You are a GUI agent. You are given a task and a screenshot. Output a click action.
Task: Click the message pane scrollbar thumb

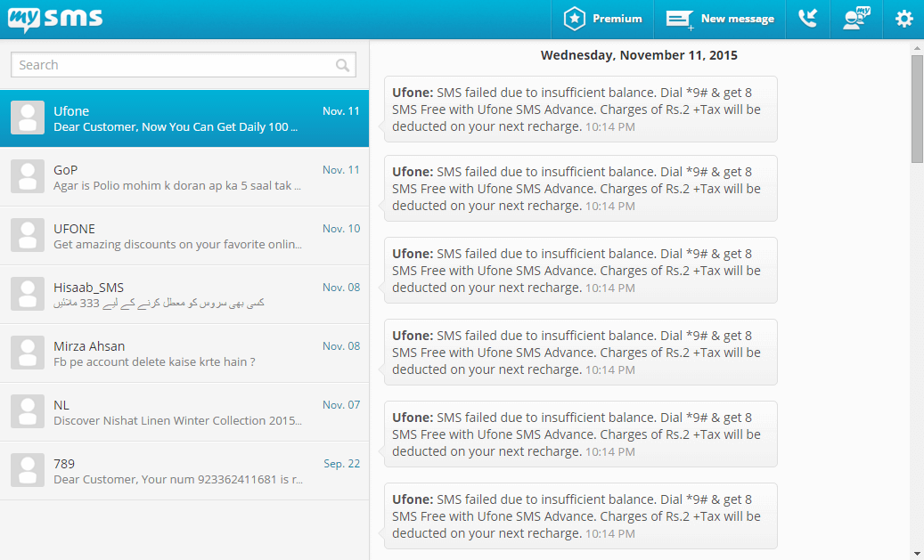coord(917,109)
